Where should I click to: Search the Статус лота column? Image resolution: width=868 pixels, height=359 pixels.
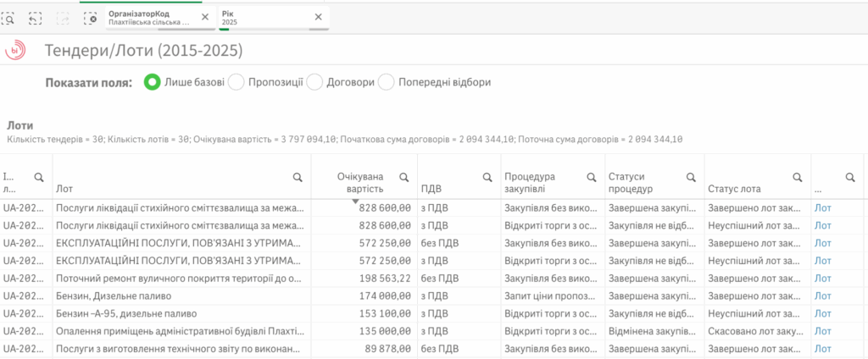(x=797, y=177)
